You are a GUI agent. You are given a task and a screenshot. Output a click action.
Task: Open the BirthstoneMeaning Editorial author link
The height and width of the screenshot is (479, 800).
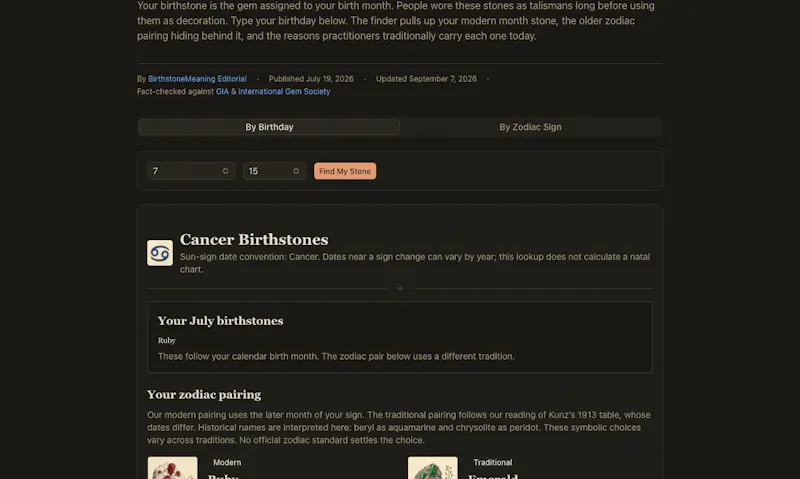point(197,79)
